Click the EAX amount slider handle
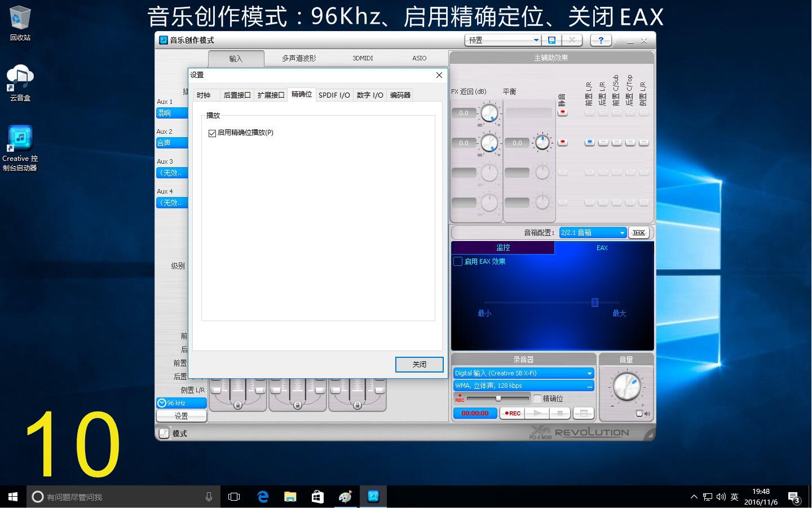 click(x=594, y=303)
